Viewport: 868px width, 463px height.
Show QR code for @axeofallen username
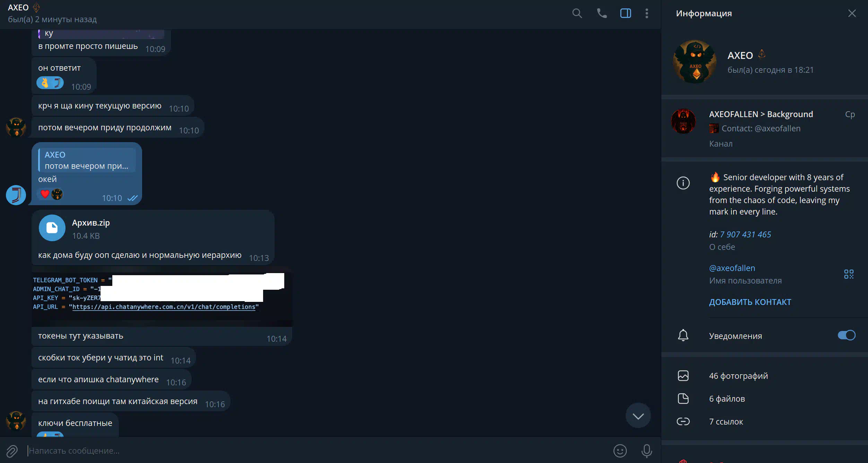pos(849,274)
